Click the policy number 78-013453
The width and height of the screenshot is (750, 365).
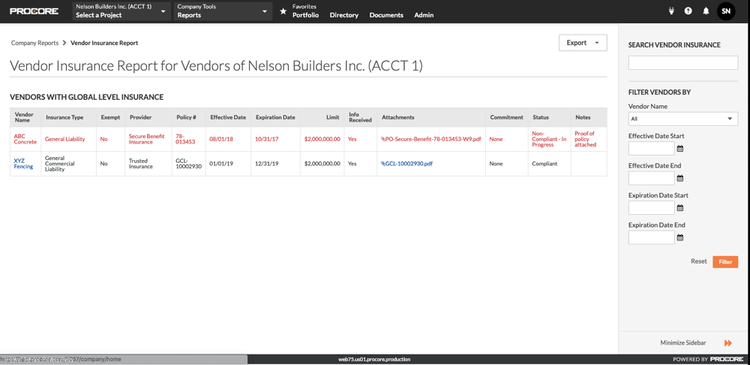pos(185,139)
